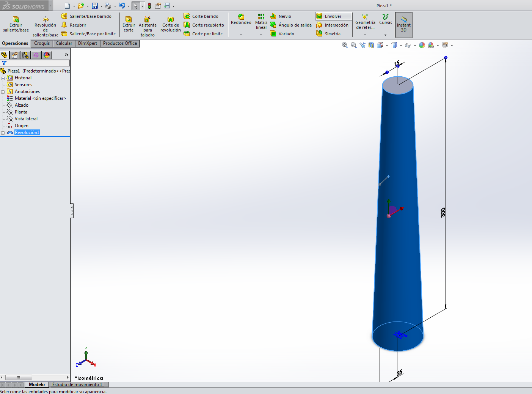Click the Undo arrow icon
The image size is (532, 394).
(122, 6)
